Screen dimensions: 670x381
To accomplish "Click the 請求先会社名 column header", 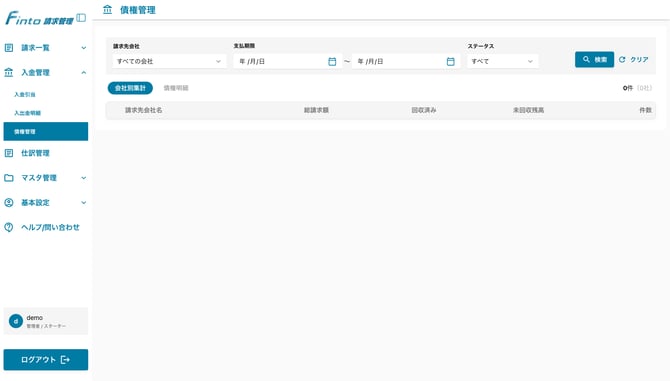I will point(144,110).
